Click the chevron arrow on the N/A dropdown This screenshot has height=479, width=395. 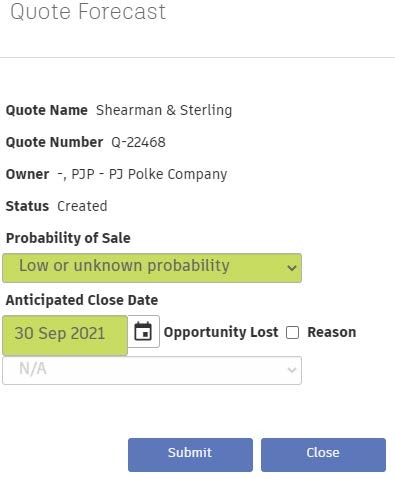point(292,370)
